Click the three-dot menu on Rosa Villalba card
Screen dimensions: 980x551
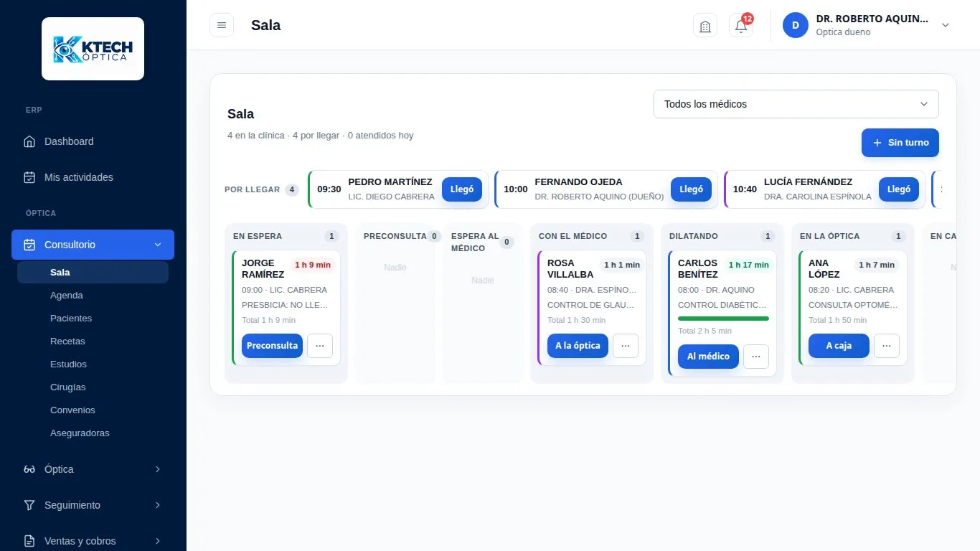click(626, 346)
